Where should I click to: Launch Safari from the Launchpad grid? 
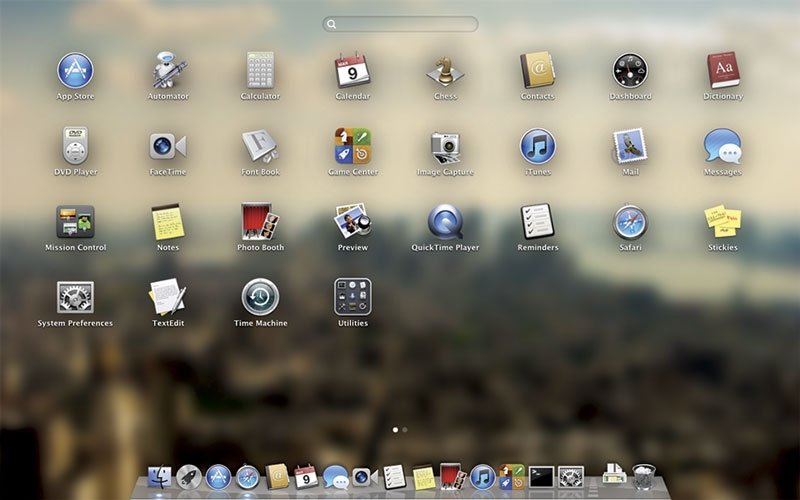pos(630,222)
